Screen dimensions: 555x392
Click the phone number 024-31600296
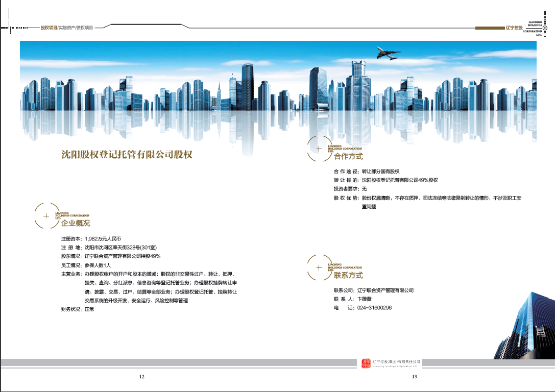pyautogui.click(x=374, y=308)
